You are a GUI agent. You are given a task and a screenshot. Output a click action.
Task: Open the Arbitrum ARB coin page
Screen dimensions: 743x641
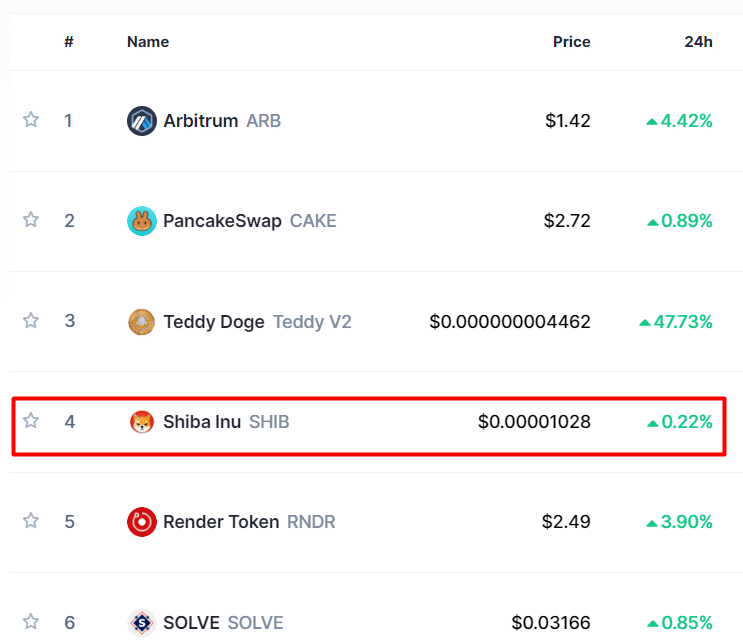click(222, 121)
